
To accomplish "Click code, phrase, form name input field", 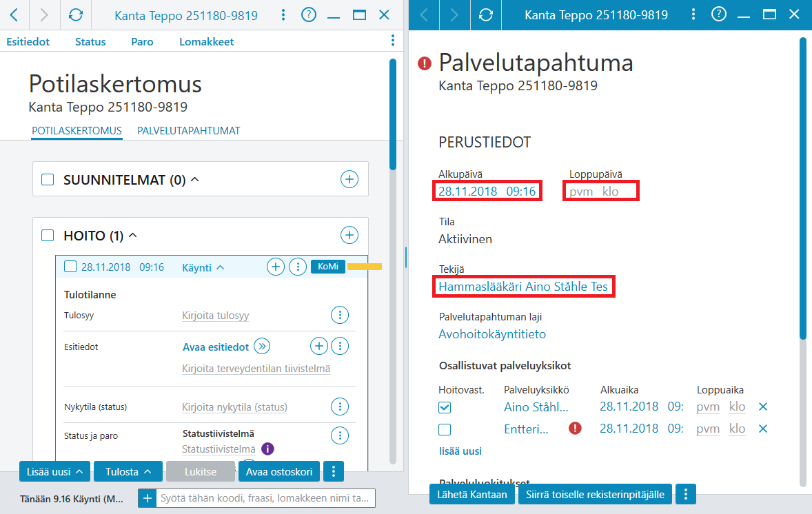I will [x=265, y=498].
